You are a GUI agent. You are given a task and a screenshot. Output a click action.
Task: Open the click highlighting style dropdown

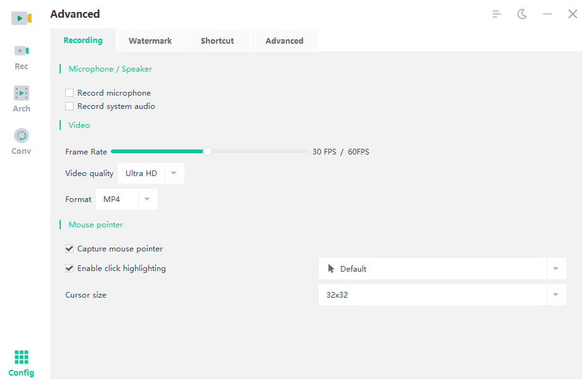pyautogui.click(x=556, y=268)
